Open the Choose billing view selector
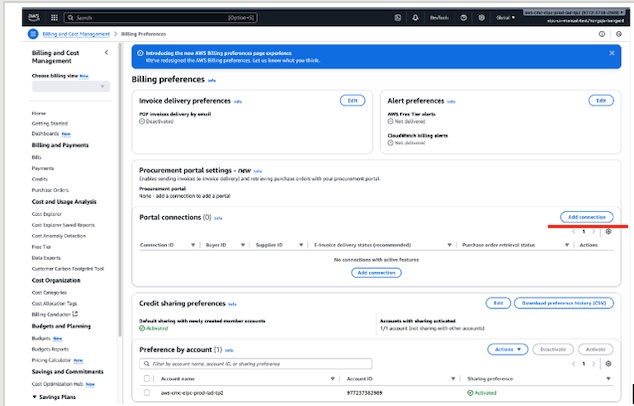 69,88
